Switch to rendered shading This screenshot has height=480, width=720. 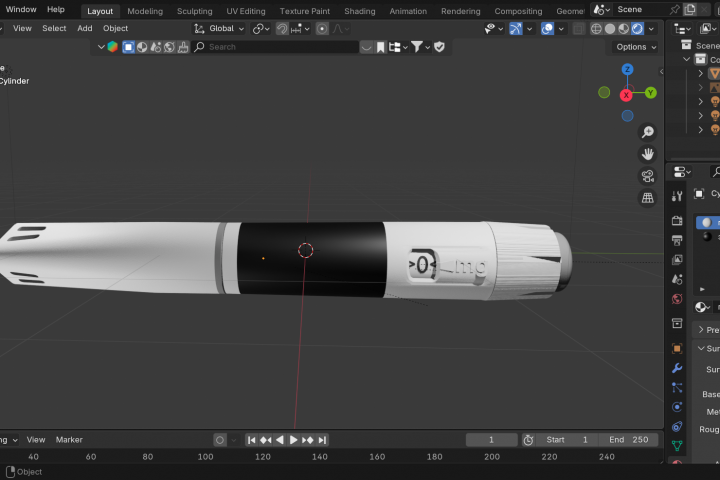pyautogui.click(x=637, y=28)
